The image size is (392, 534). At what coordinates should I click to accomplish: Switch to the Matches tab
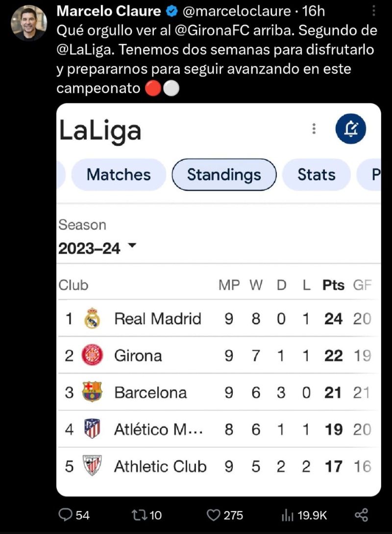(119, 175)
